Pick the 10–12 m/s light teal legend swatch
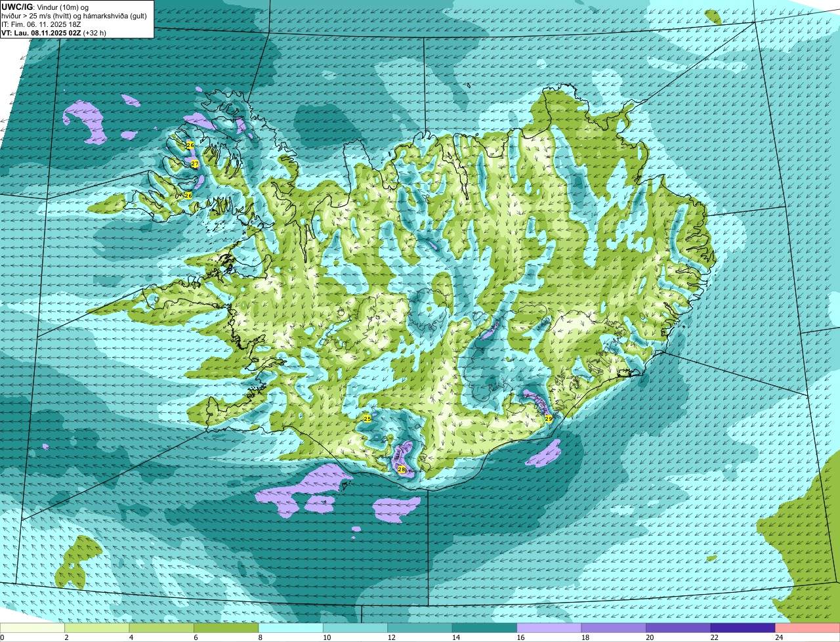840x642 pixels. [x=356, y=628]
